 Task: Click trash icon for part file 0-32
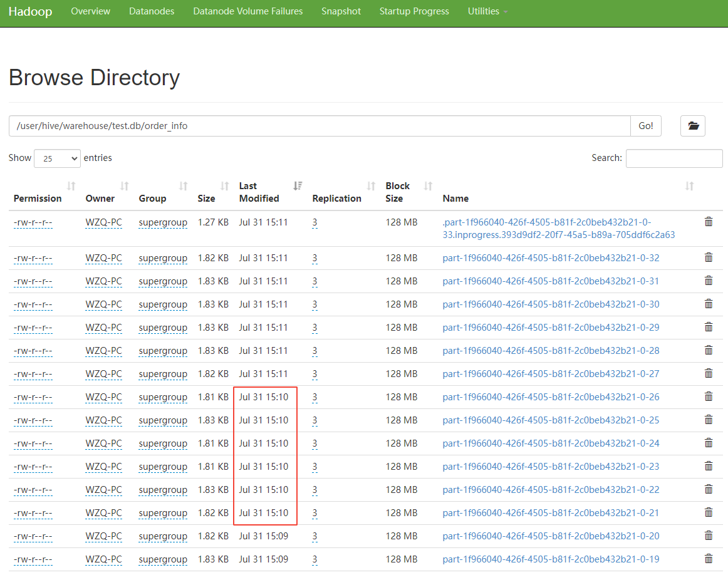(709, 257)
